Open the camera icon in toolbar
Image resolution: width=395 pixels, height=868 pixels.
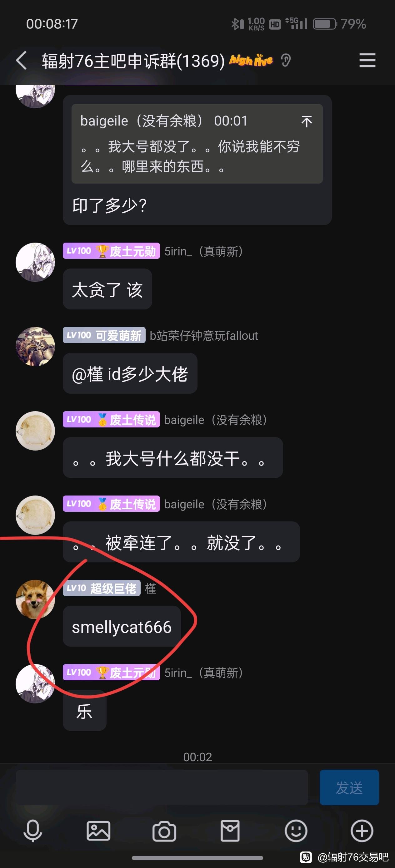click(164, 831)
